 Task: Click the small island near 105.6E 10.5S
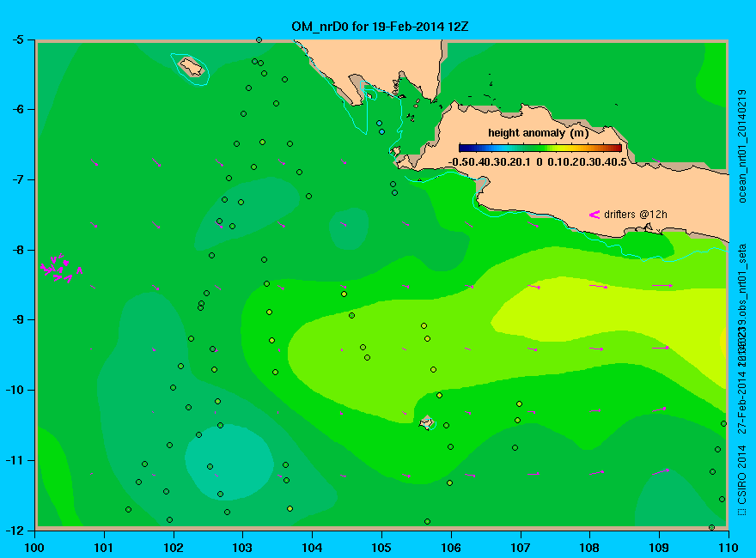point(426,422)
